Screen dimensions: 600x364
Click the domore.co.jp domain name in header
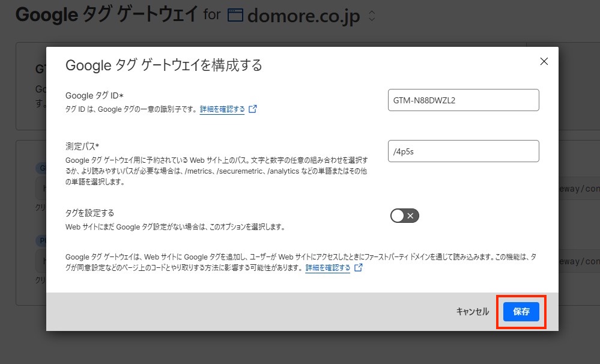pos(304,16)
